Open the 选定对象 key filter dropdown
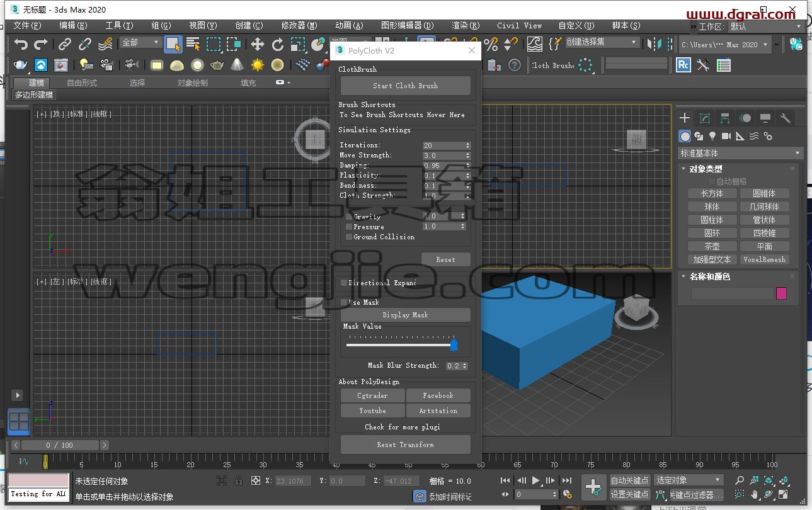The height and width of the screenshot is (510, 812). click(688, 480)
